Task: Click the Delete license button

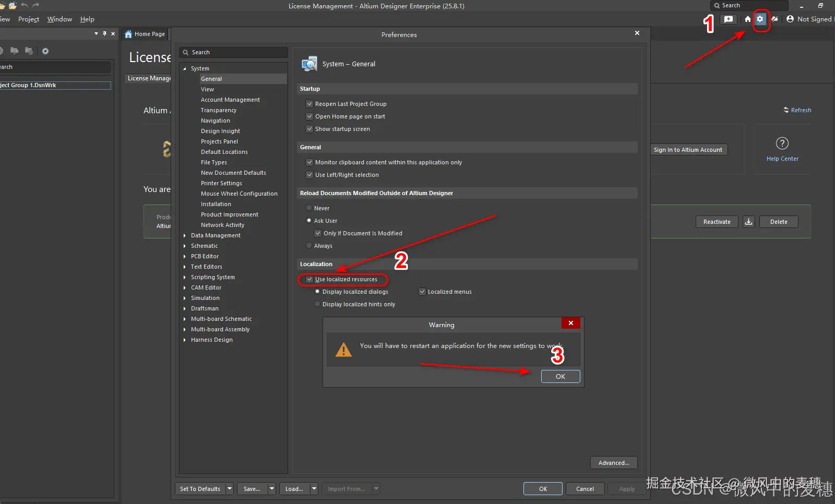Action: pos(779,222)
